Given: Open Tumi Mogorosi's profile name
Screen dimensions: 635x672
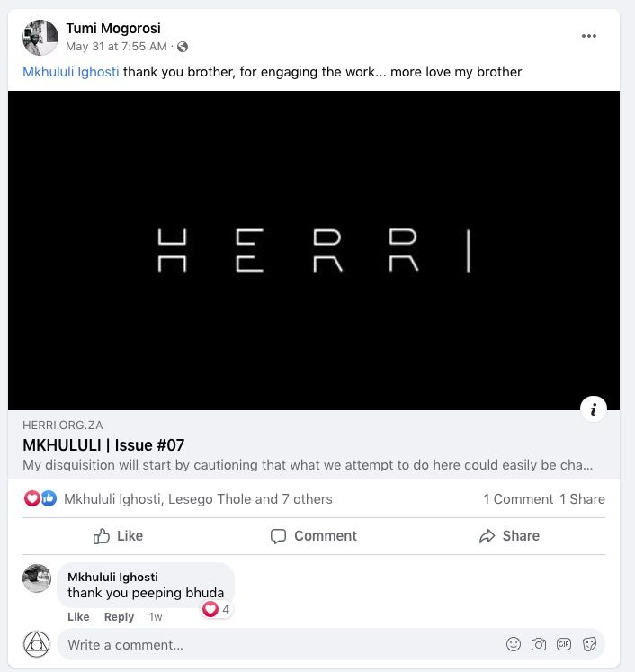Looking at the screenshot, I should [113, 29].
